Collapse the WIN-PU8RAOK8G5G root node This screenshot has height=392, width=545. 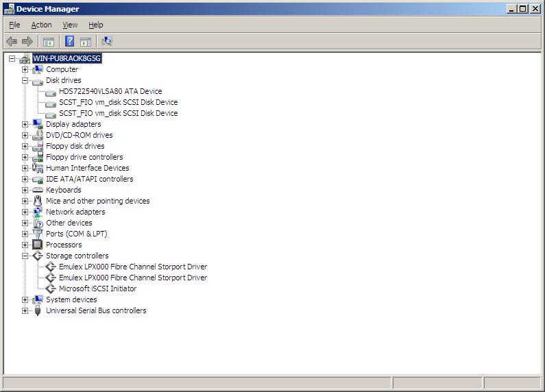(x=12, y=59)
